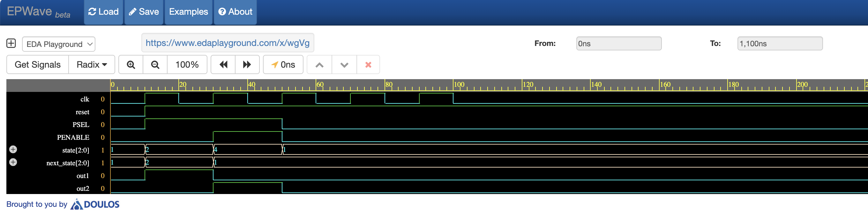
Task: Click the From time field
Action: (619, 43)
